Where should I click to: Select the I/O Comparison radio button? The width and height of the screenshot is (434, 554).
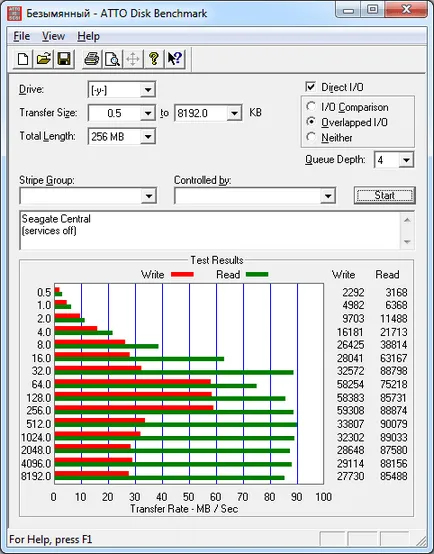[311, 106]
